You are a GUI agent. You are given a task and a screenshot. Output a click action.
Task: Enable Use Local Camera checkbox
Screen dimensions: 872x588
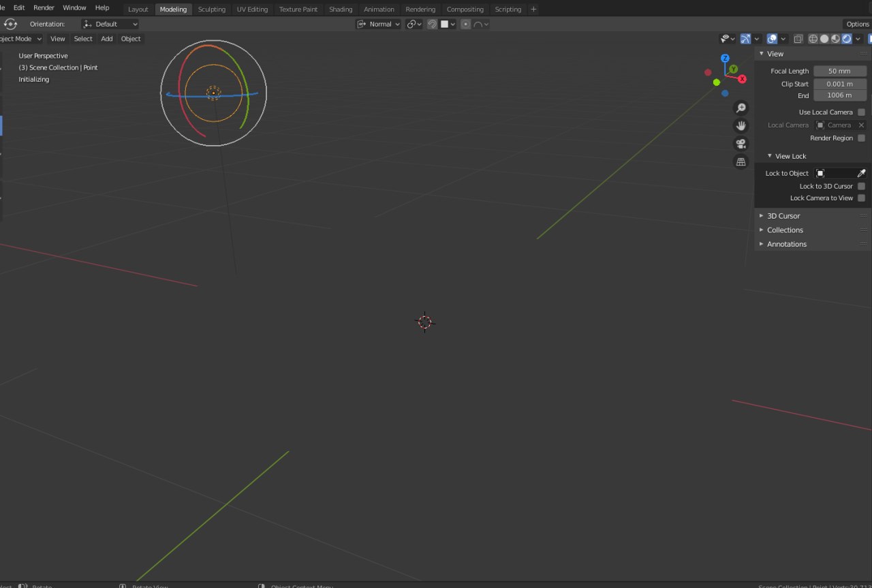861,112
